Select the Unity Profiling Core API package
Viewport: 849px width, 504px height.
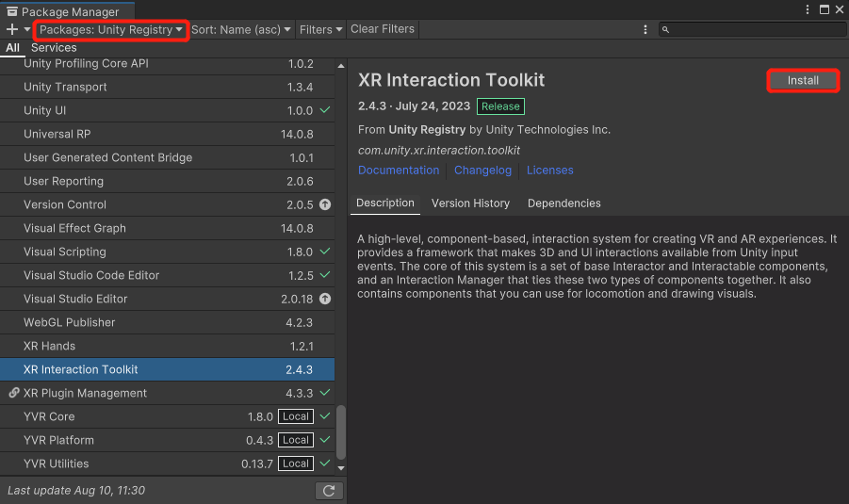tap(168, 64)
